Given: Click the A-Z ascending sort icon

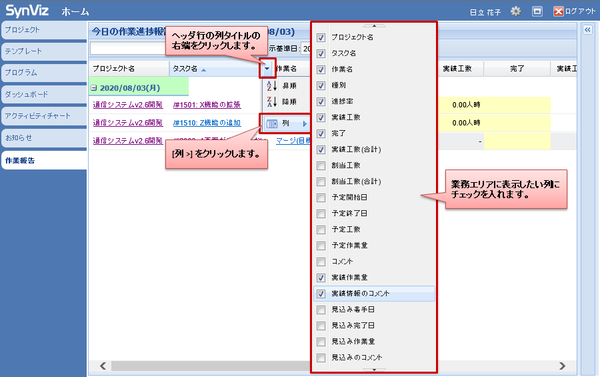Looking at the screenshot, I should pos(272,86).
